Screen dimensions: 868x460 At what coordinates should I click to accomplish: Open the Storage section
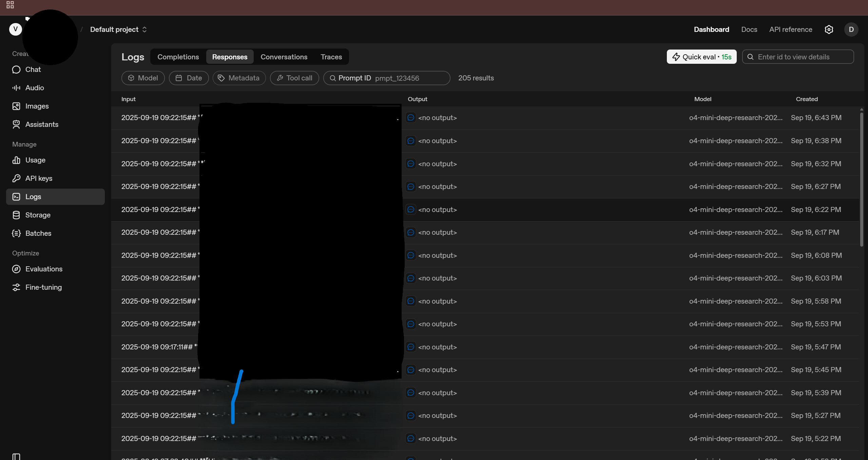click(x=38, y=215)
